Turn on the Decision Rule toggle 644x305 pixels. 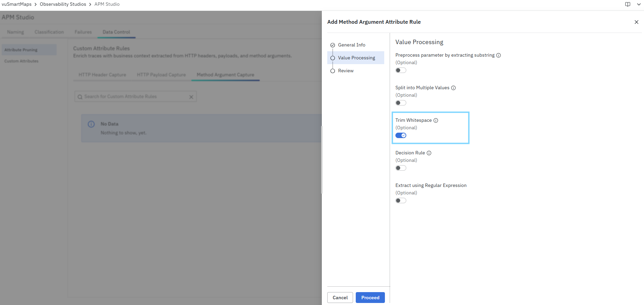[x=401, y=168]
